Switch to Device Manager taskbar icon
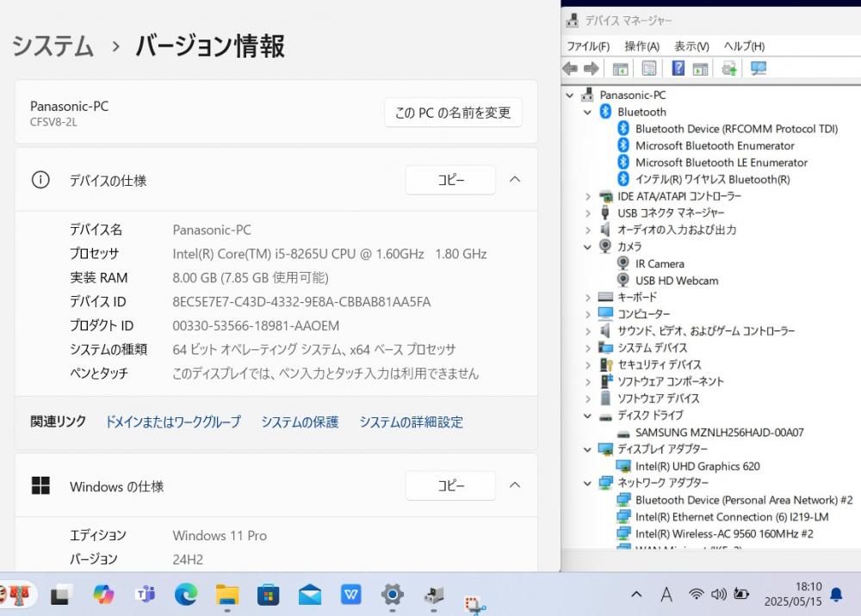 pos(434,594)
